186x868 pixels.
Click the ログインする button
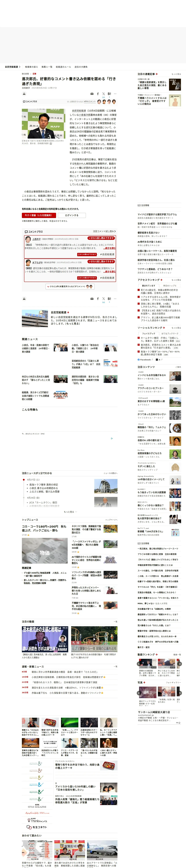pyautogui.click(x=72, y=215)
